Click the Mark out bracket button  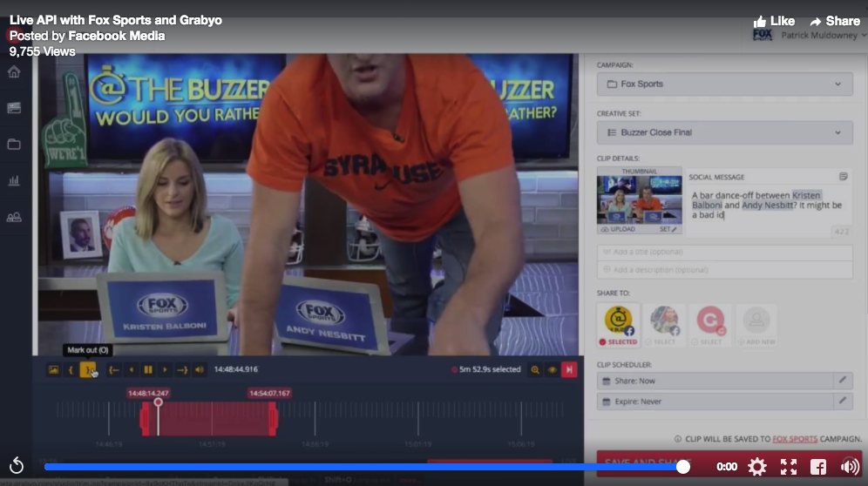click(88, 370)
